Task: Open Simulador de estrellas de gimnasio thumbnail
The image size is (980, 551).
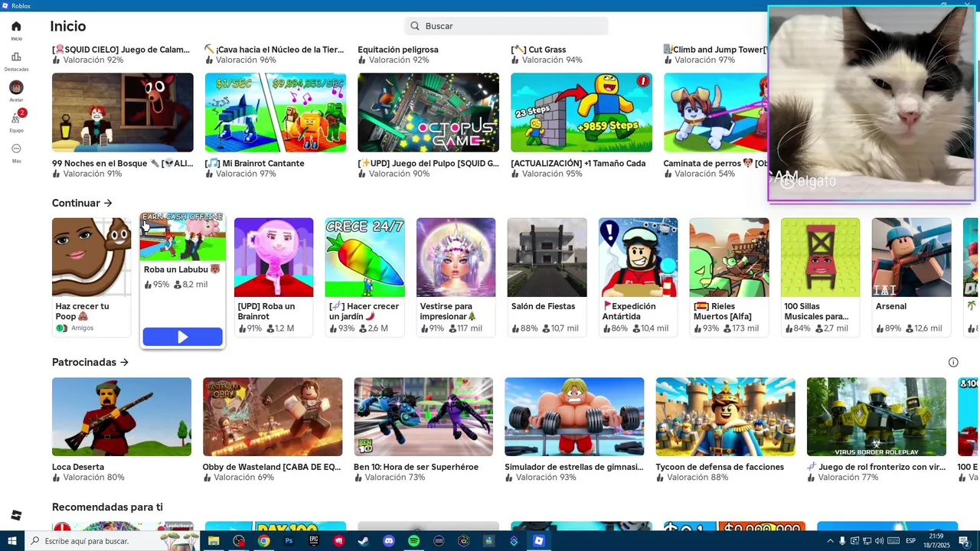Action: [x=574, y=417]
